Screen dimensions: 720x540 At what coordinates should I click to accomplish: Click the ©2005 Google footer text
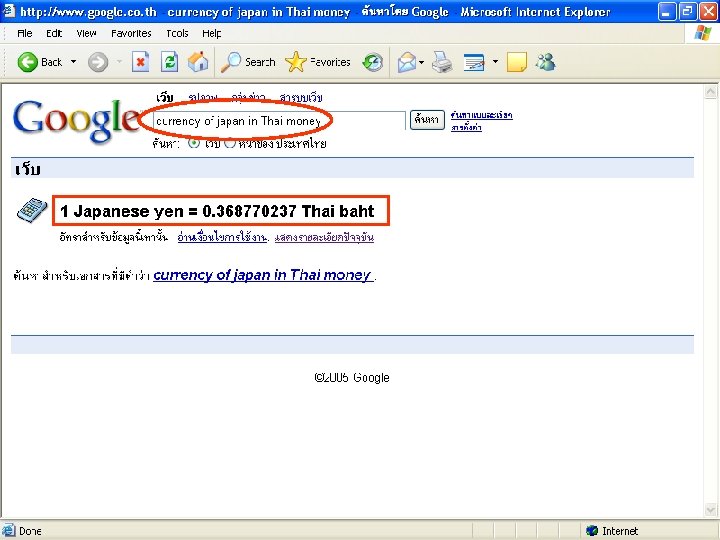pyautogui.click(x=352, y=377)
